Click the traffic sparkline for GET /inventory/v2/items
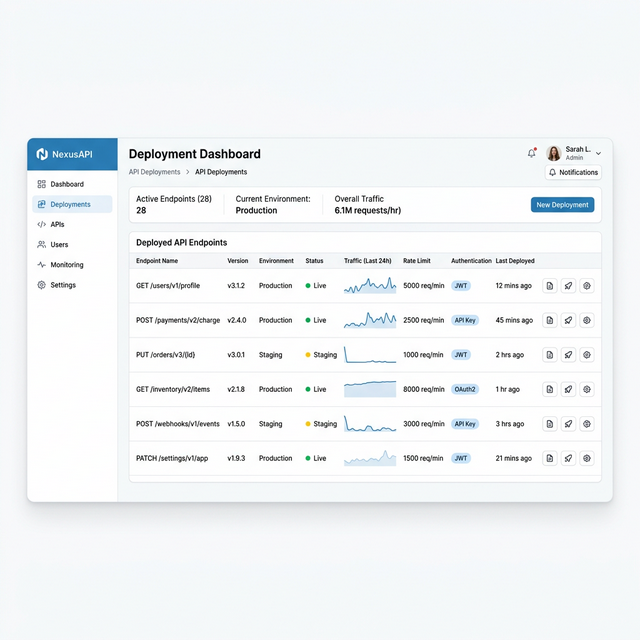 (x=370, y=389)
